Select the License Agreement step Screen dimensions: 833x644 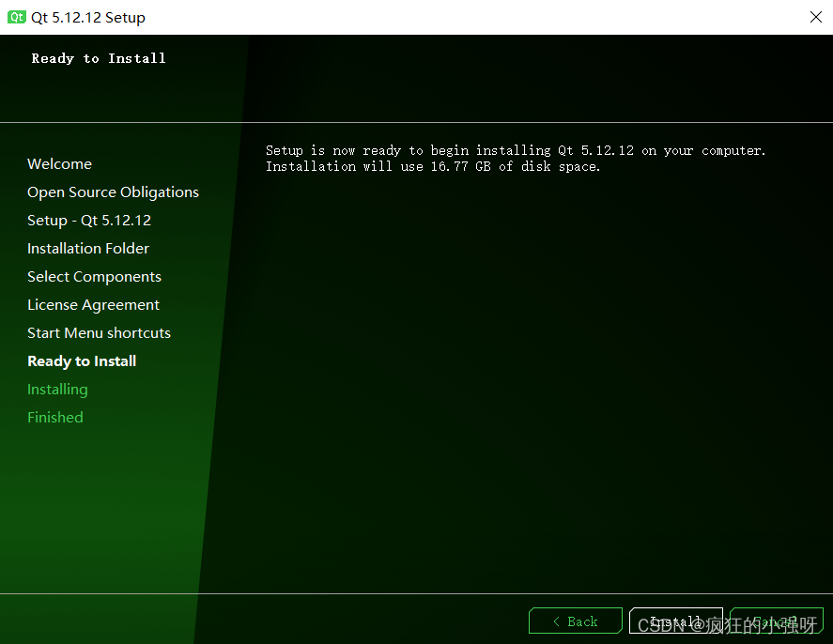(93, 305)
